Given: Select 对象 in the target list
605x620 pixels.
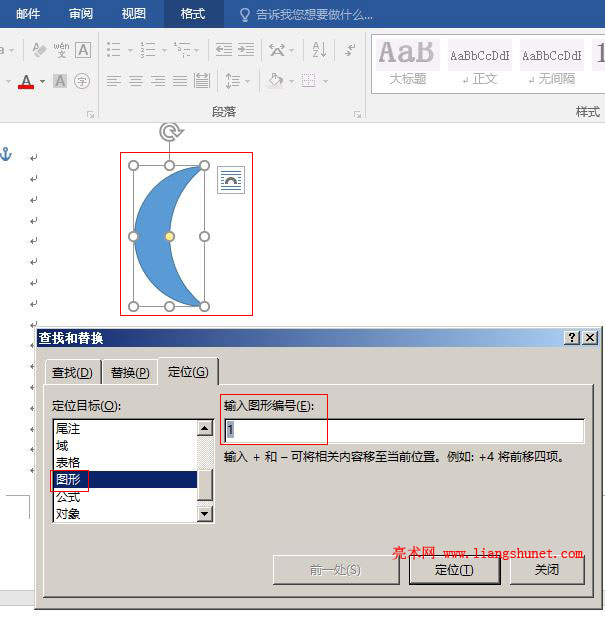Looking at the screenshot, I should [x=125, y=514].
